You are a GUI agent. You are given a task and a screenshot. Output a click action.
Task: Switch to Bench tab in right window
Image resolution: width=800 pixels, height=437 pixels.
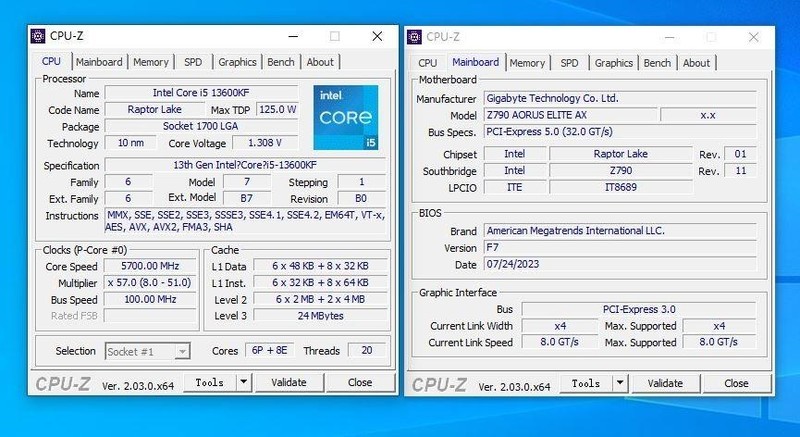coord(657,63)
